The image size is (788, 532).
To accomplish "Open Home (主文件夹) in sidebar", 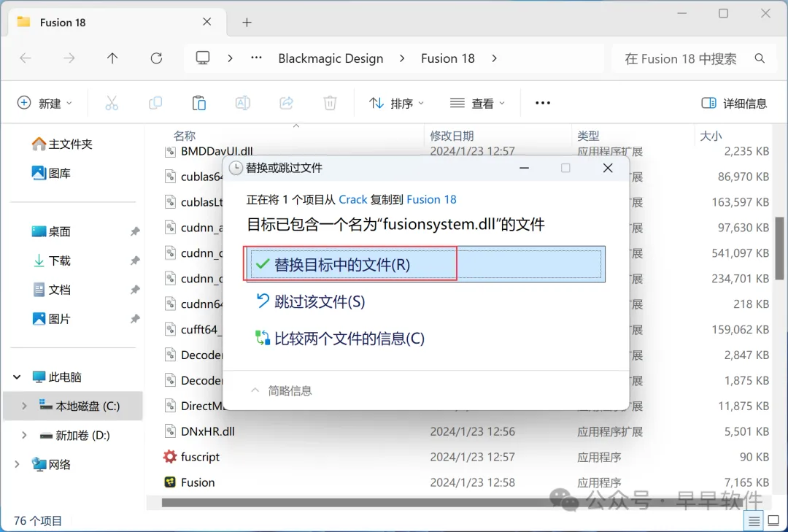I will pos(62,144).
